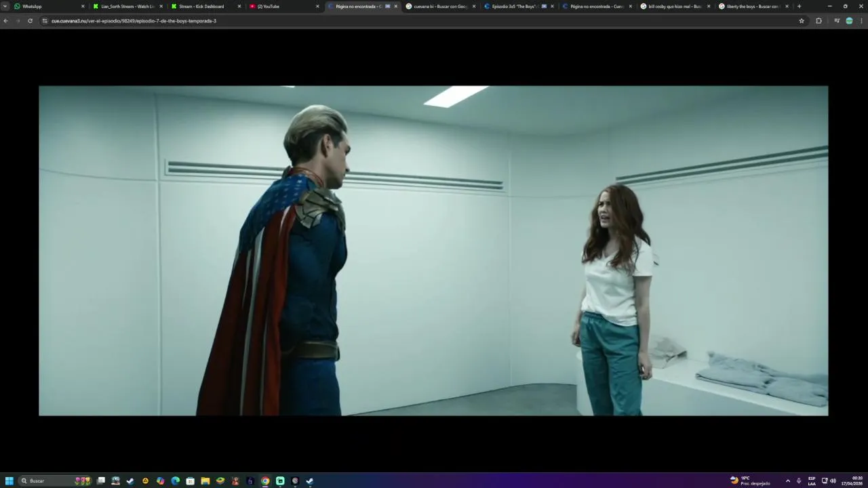
Task: Close the active Página no encontrada tab
Action: click(x=396, y=6)
